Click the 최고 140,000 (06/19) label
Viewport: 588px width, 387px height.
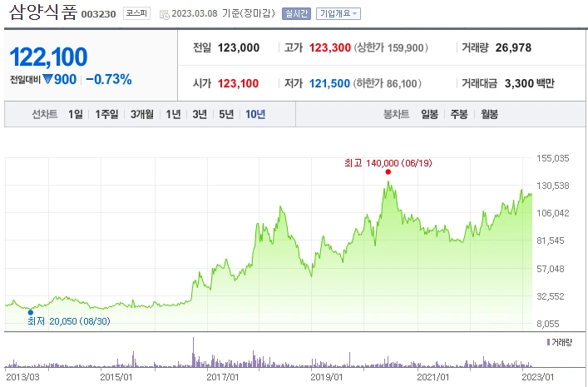(388, 163)
